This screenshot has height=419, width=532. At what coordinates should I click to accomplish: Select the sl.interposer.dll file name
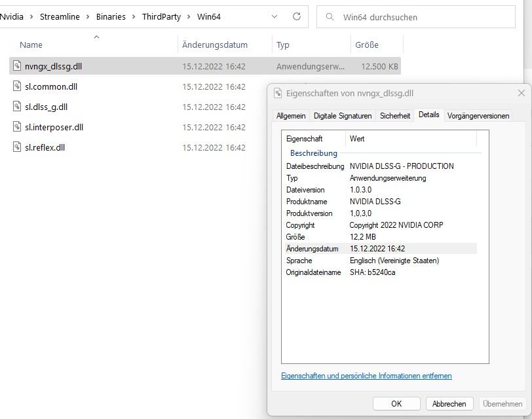coord(54,127)
